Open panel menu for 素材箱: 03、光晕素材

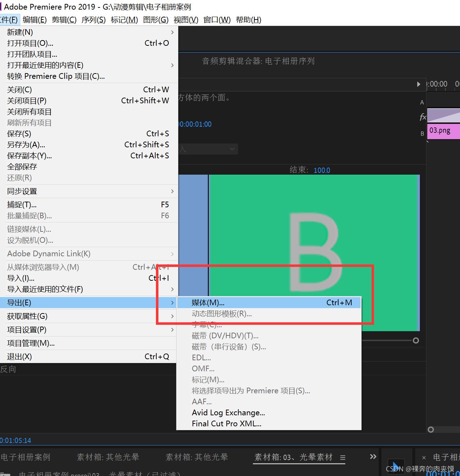(343, 458)
